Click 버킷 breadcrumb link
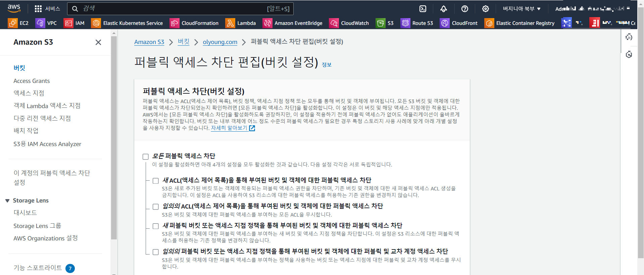The image size is (644, 275). (184, 42)
